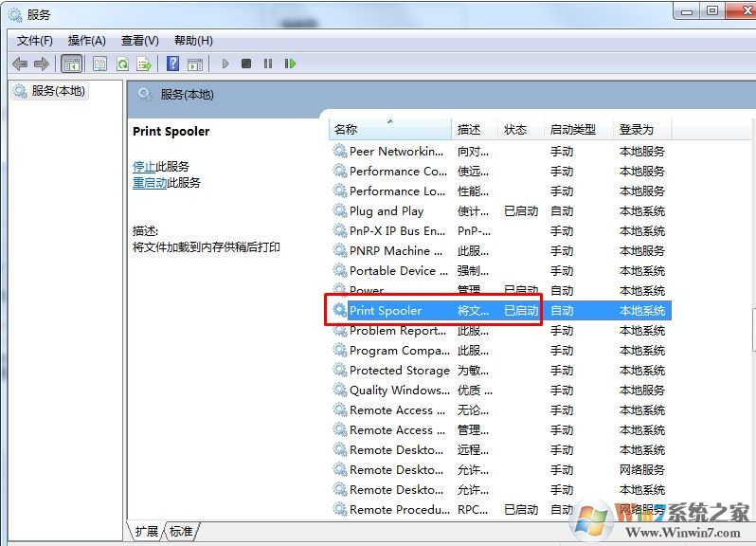
Task: Open the Help question mark icon
Action: point(172,64)
